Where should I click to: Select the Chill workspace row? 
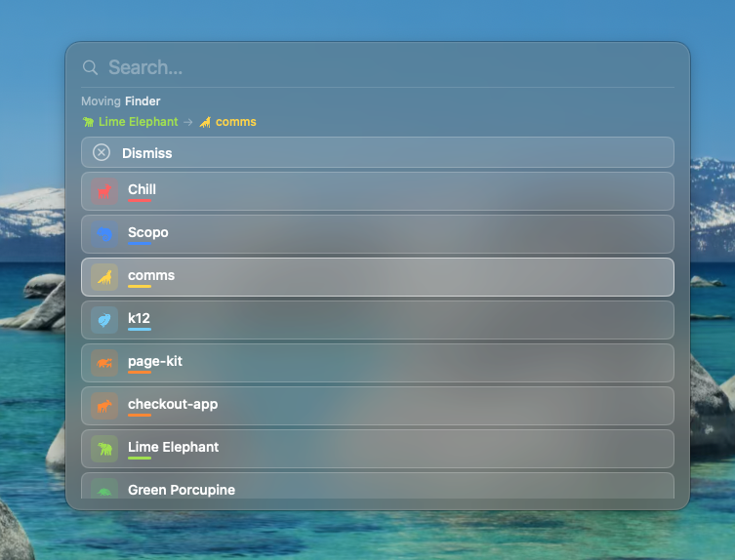pos(378,191)
